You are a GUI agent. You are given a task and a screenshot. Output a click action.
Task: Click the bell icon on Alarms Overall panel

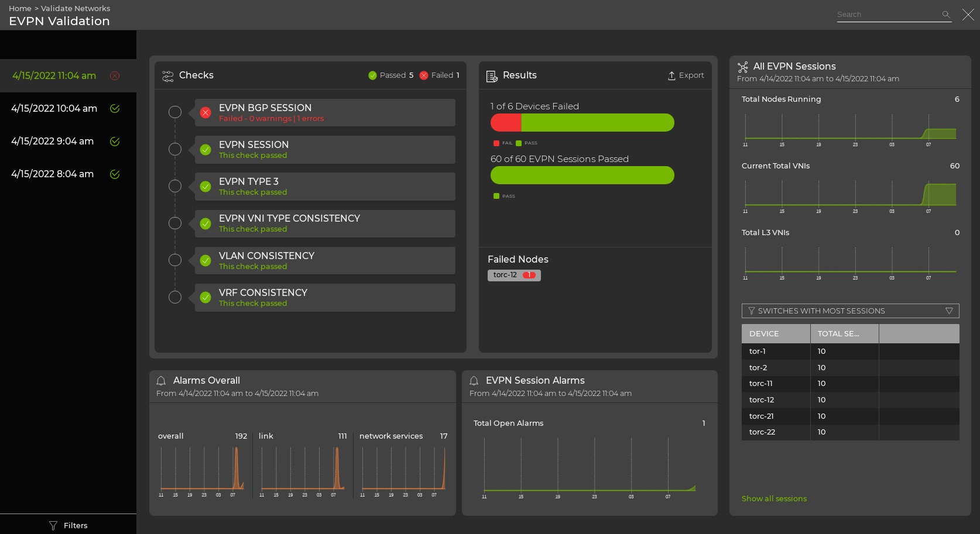[161, 380]
